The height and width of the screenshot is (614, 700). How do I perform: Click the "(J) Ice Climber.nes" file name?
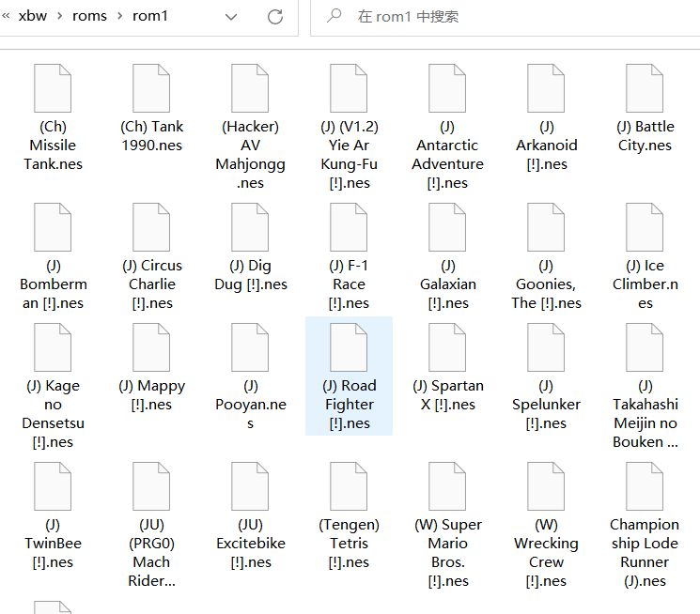646,284
